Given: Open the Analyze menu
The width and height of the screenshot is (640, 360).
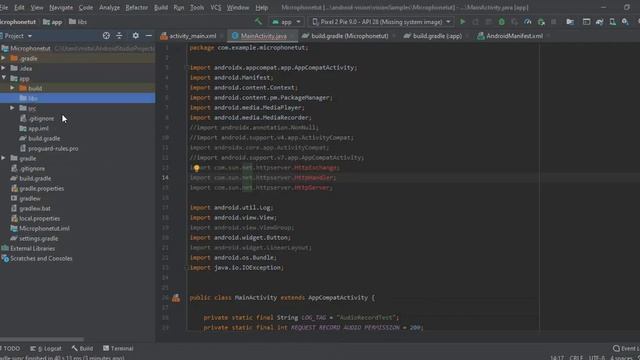Looking at the screenshot, I should click(x=109, y=7).
